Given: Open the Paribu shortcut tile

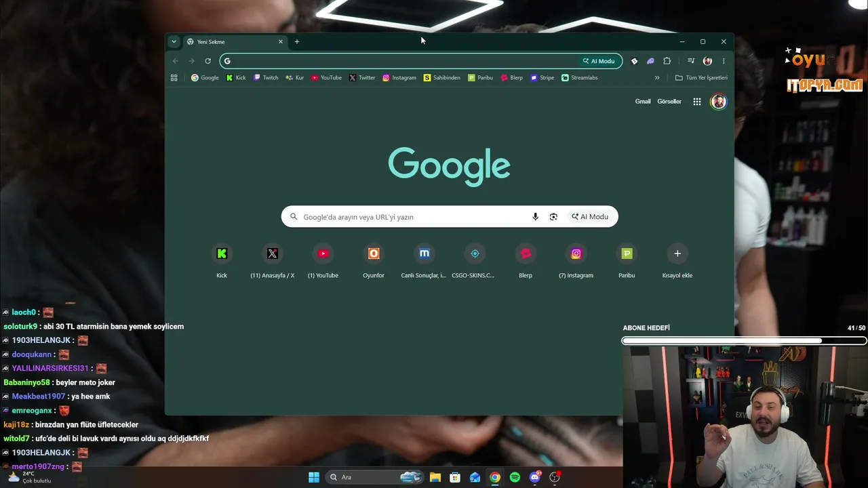Looking at the screenshot, I should pyautogui.click(x=627, y=261).
